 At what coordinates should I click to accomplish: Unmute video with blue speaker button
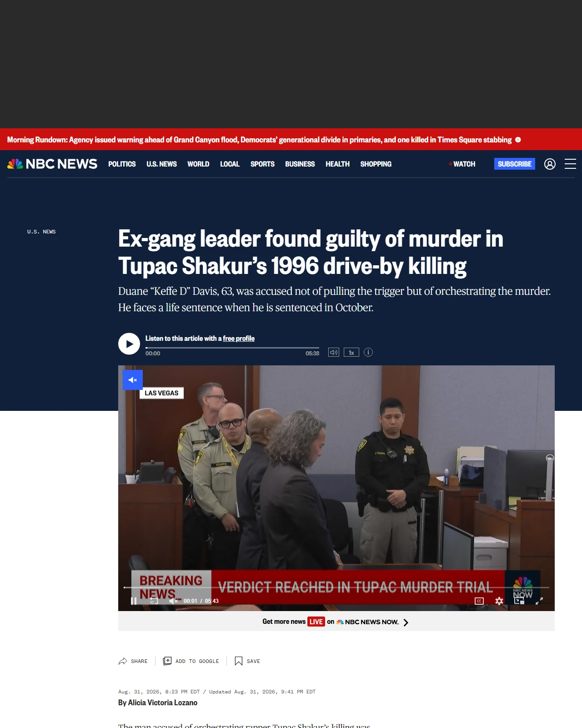coord(133,380)
